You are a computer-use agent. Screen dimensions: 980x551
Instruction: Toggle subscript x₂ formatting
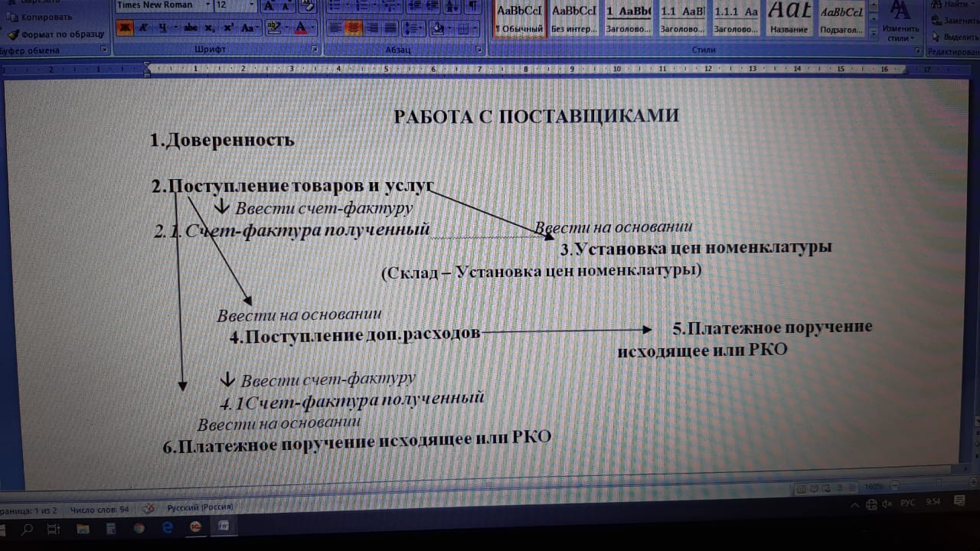pyautogui.click(x=210, y=28)
